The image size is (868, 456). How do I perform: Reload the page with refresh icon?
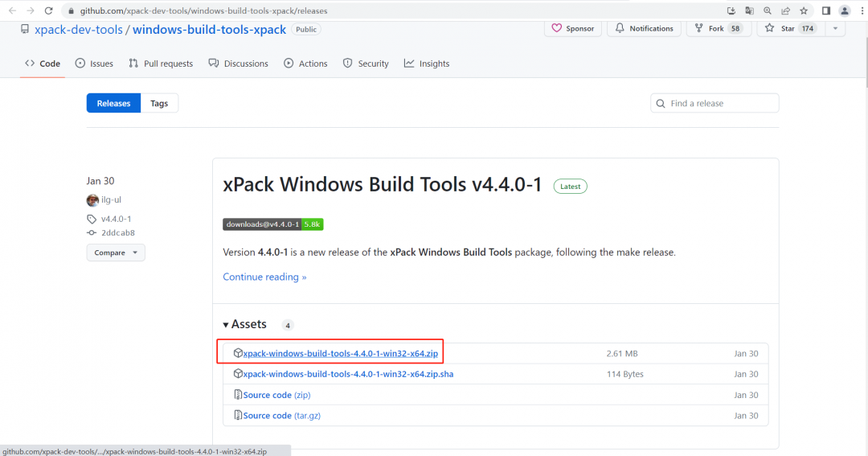tap(49, 10)
